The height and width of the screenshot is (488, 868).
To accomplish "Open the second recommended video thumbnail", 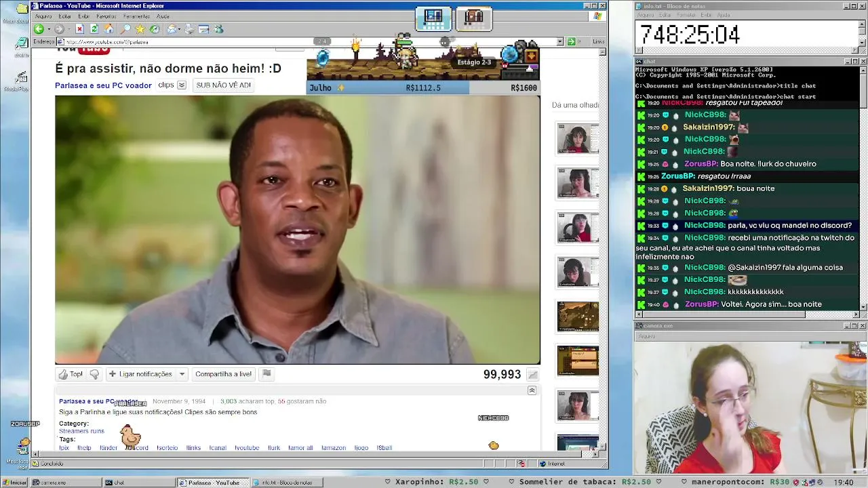I will (578, 183).
